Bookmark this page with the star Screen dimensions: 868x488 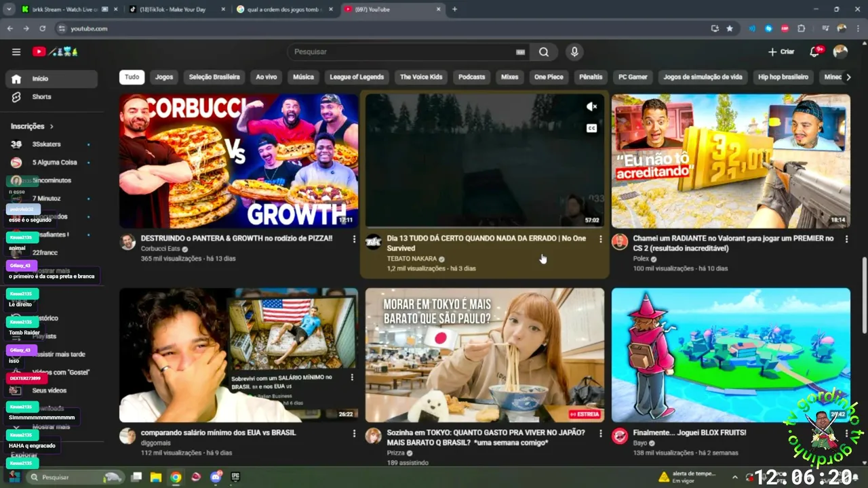730,28
